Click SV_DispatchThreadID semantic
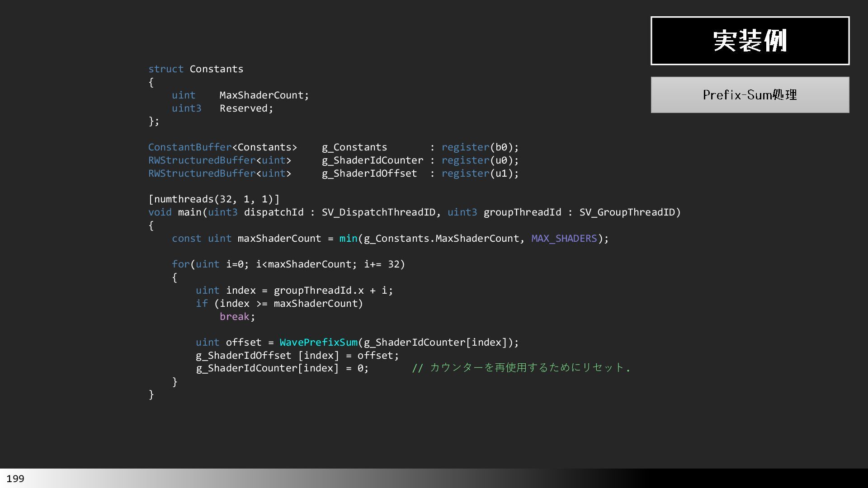Screen dimensions: 868x488 378,212
